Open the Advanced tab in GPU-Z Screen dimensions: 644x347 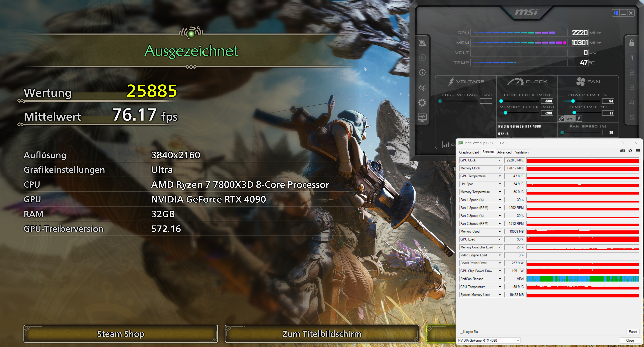504,152
